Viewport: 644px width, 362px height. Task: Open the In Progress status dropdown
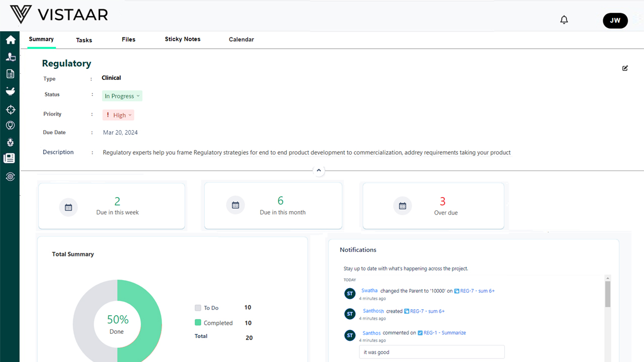(x=122, y=96)
